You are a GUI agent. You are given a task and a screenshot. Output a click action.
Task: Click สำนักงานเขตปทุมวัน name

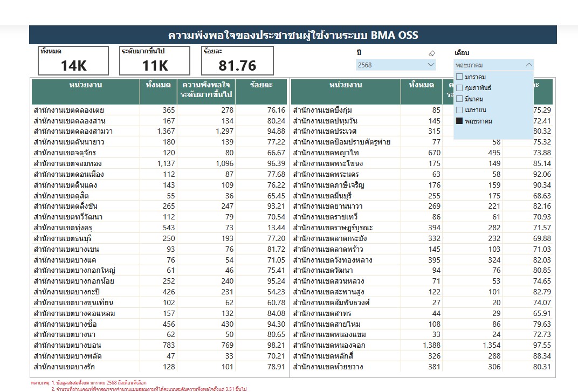tap(325, 121)
